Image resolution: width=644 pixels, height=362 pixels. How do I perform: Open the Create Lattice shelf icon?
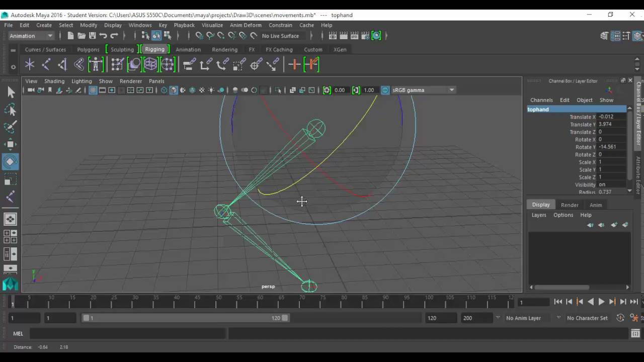click(150, 64)
